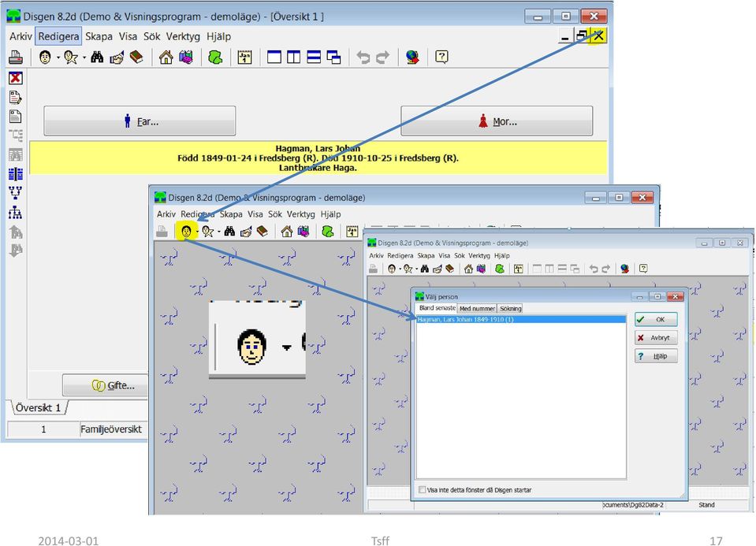Click the note-with-pencil icon in the Översikt 1 sidebar
Screen dimensions: 756x546
[x=16, y=98]
